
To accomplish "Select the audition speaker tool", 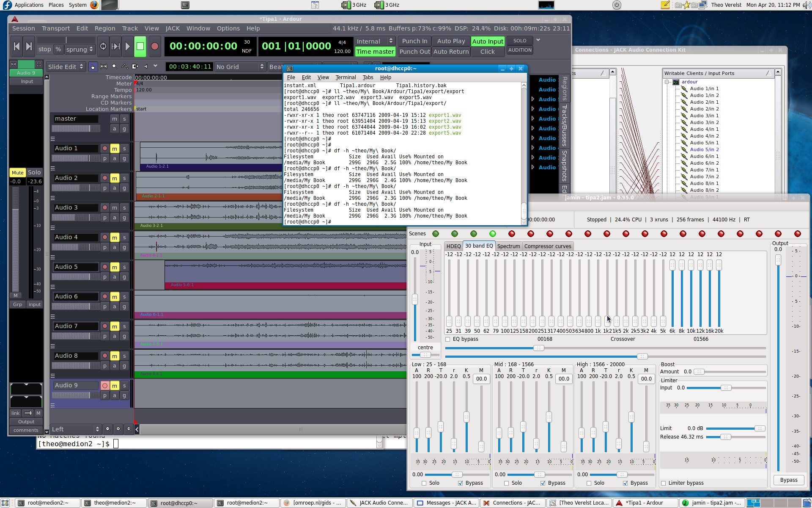I will tap(146, 66).
